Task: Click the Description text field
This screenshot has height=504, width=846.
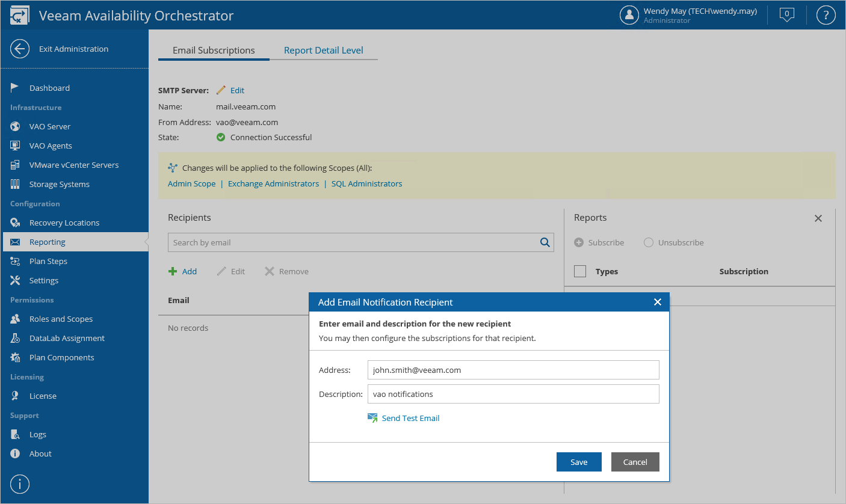Action: click(x=513, y=394)
